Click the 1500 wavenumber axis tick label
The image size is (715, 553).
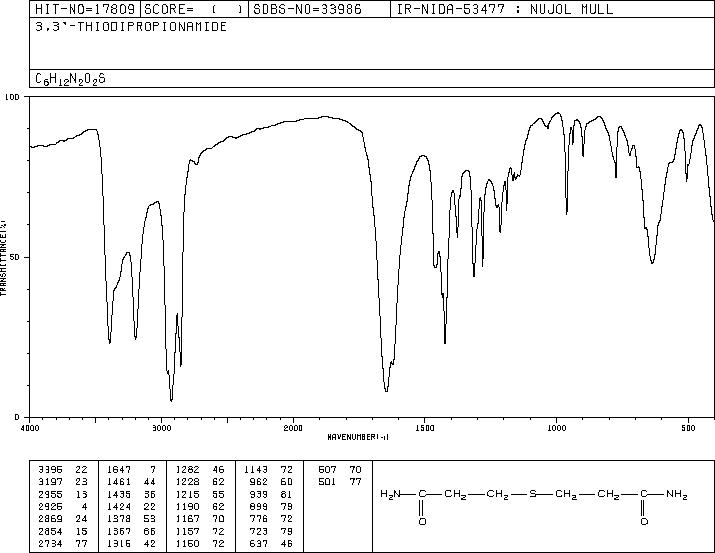tap(425, 428)
